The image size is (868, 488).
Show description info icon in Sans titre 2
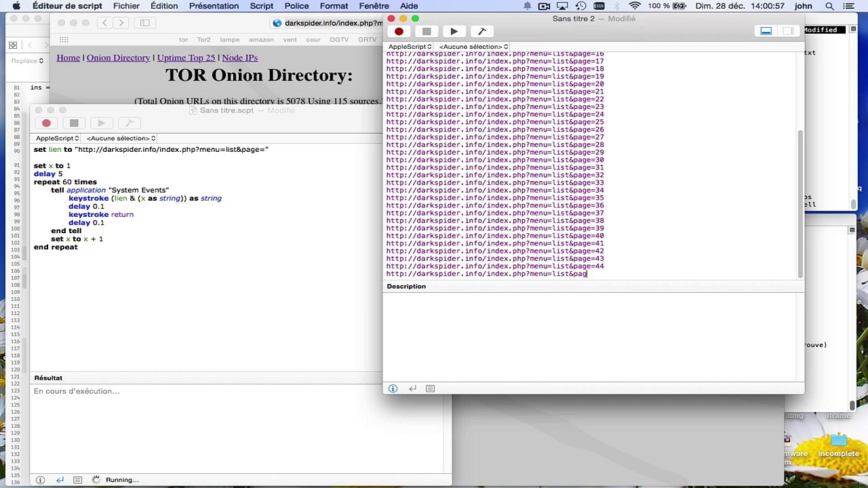coord(393,388)
